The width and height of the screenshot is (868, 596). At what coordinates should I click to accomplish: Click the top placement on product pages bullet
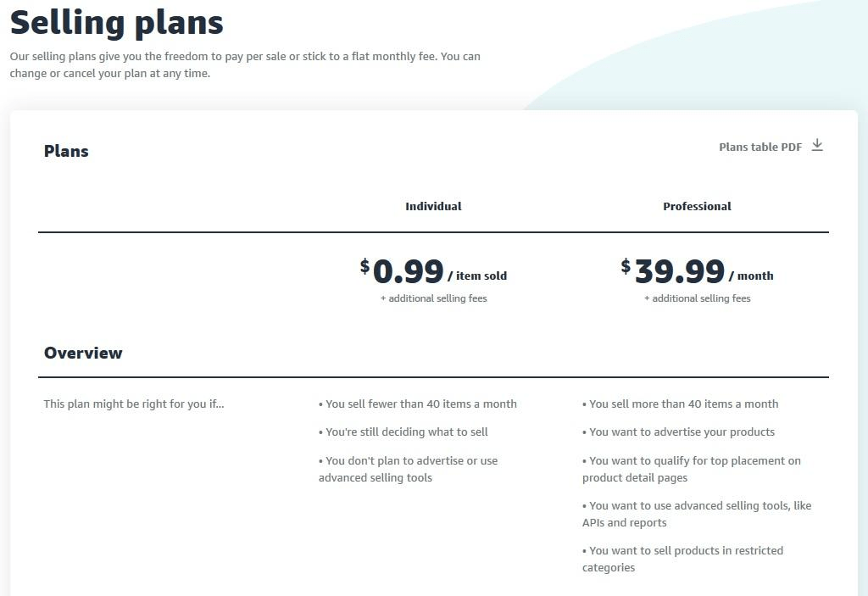pyautogui.click(x=692, y=469)
